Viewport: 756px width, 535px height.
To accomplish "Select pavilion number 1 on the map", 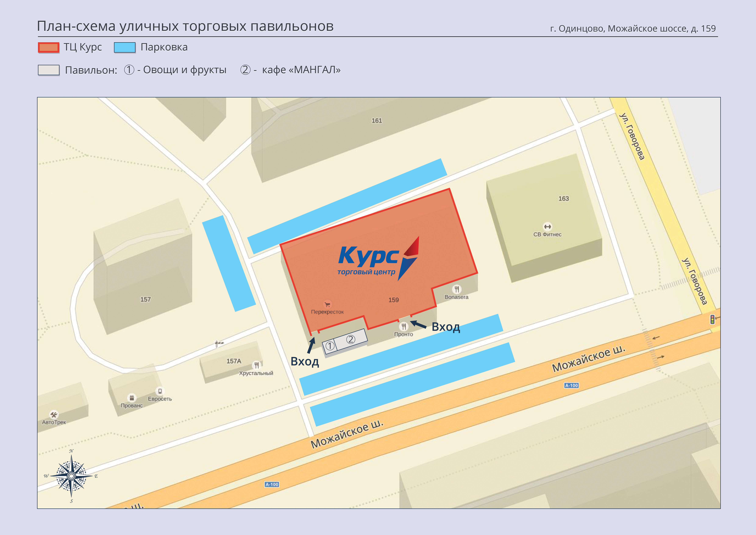I will (330, 346).
